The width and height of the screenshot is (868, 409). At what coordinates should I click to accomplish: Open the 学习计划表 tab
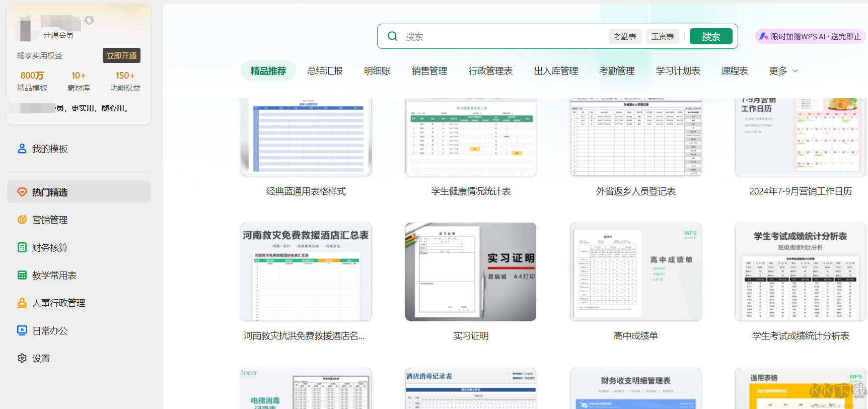tap(678, 71)
